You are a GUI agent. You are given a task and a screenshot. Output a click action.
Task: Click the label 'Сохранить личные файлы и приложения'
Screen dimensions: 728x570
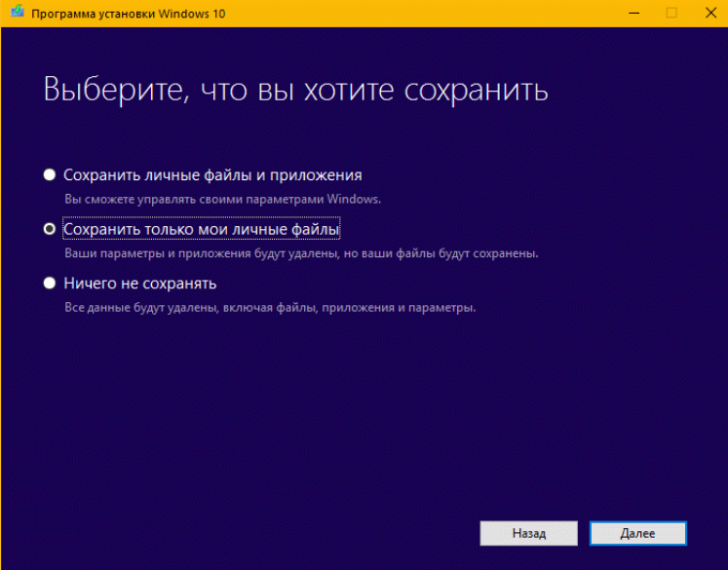coord(212,175)
